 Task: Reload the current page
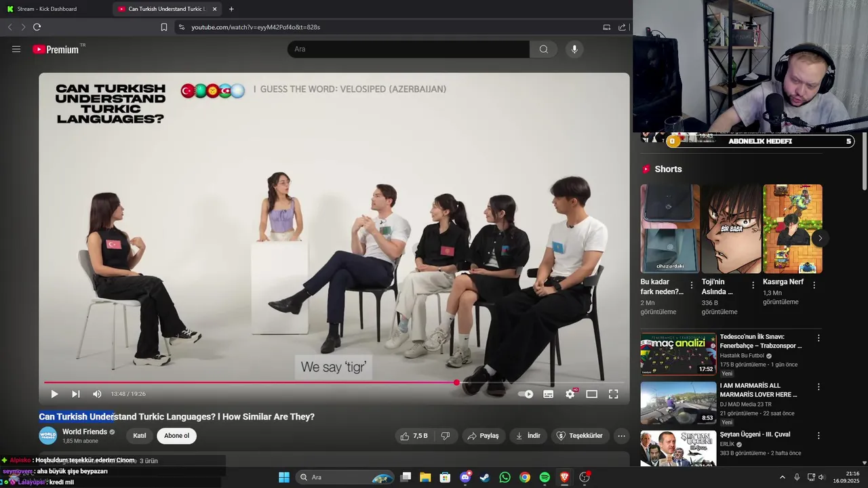tap(37, 27)
